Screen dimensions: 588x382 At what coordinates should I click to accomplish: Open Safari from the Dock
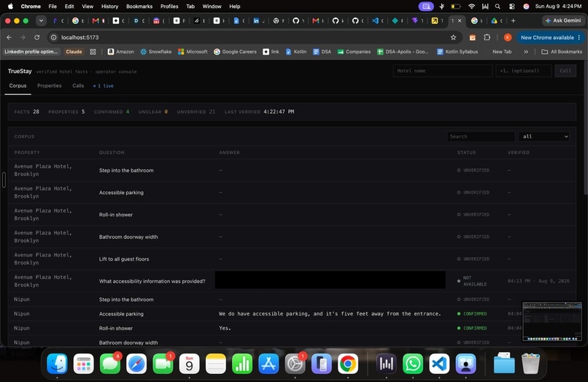point(136,364)
